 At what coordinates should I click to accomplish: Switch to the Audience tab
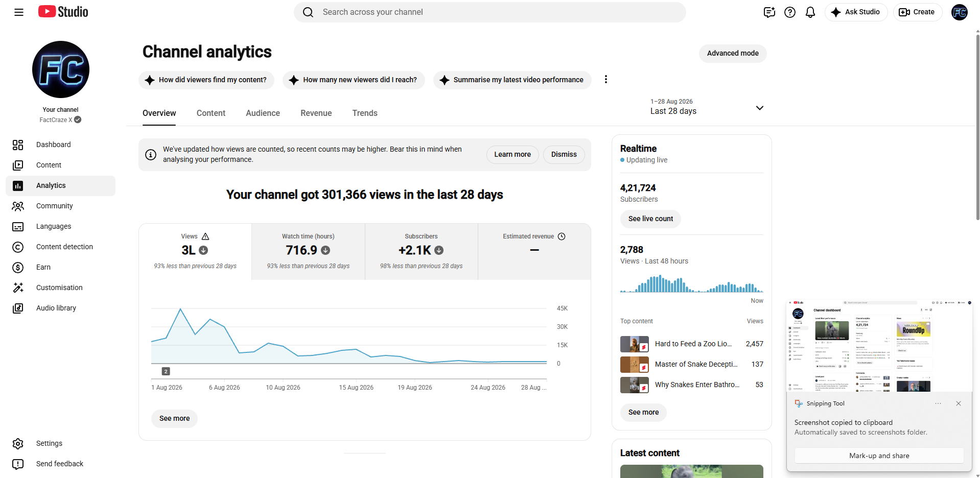pos(263,113)
